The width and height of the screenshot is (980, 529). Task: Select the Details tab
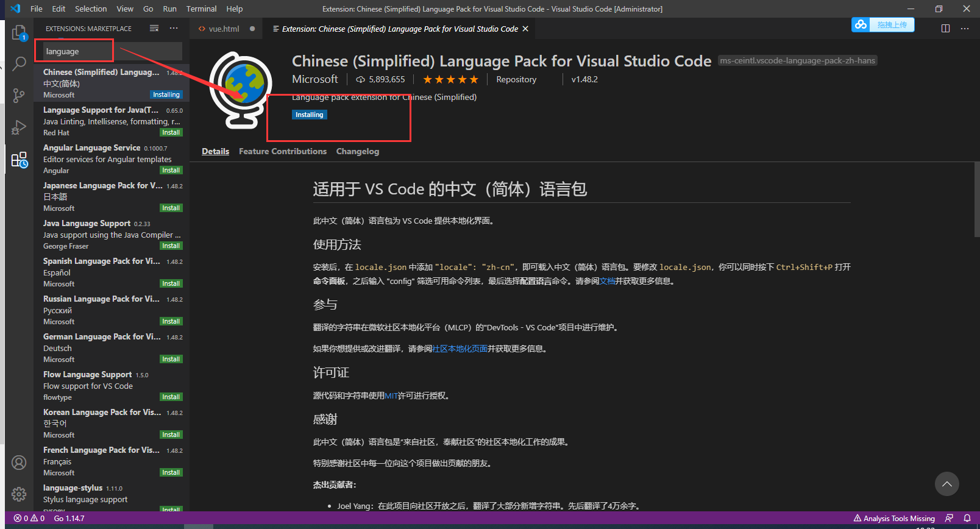(216, 151)
